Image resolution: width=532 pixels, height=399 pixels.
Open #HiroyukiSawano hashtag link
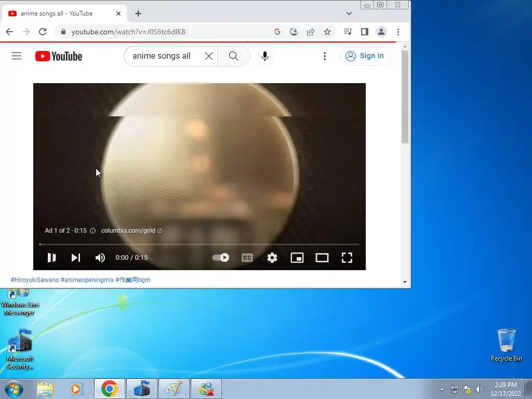(x=35, y=280)
